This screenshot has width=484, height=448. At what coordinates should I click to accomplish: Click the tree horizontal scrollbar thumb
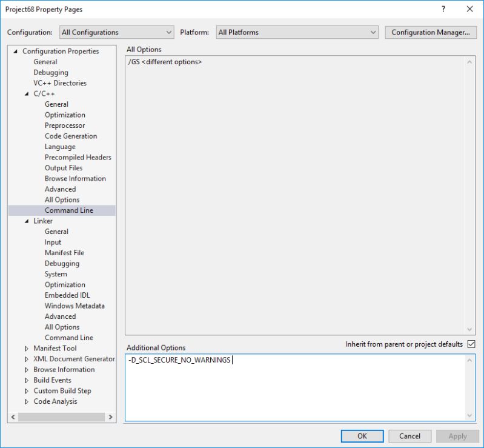61,417
